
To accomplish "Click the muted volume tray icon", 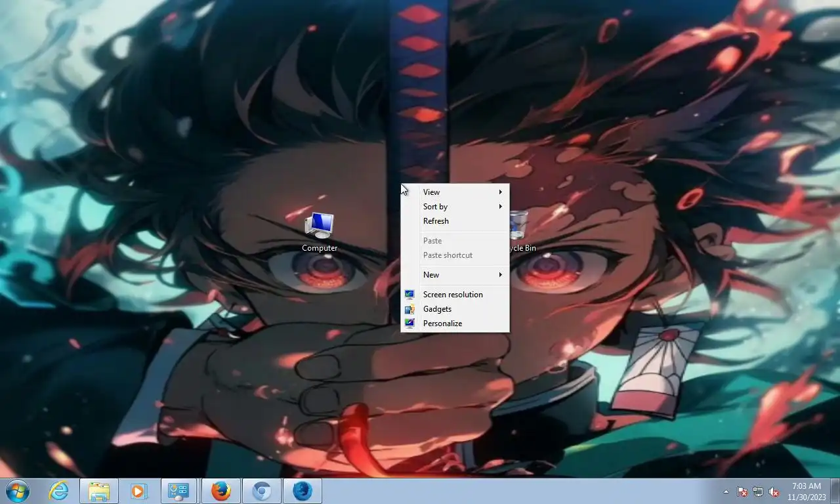I will coord(774,492).
